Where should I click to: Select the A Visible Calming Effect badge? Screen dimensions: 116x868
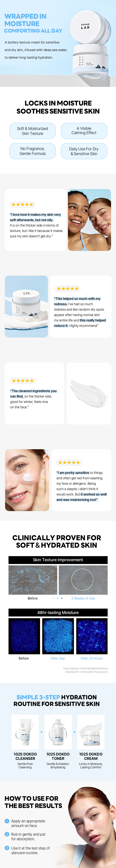tap(84, 131)
